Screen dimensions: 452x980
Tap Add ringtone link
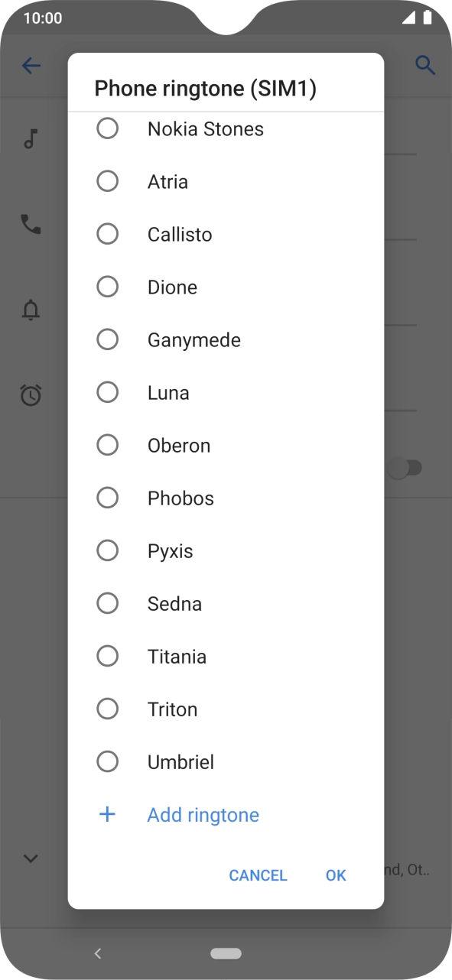203,814
